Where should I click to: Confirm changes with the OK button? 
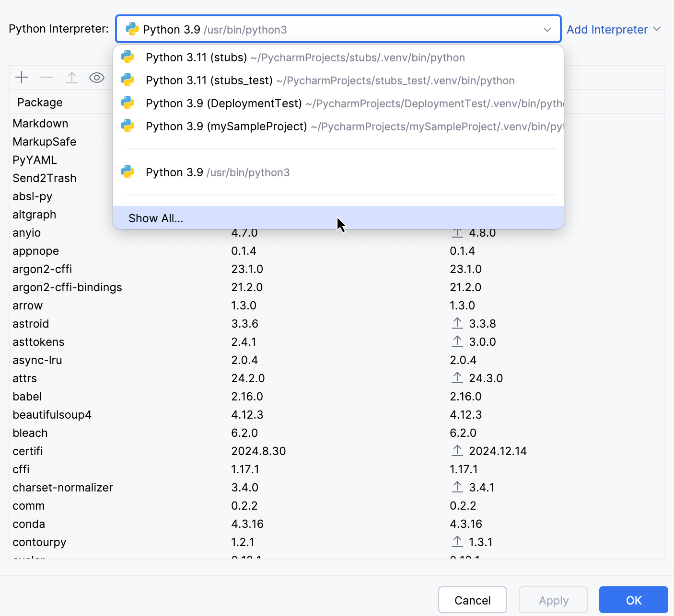tap(633, 600)
